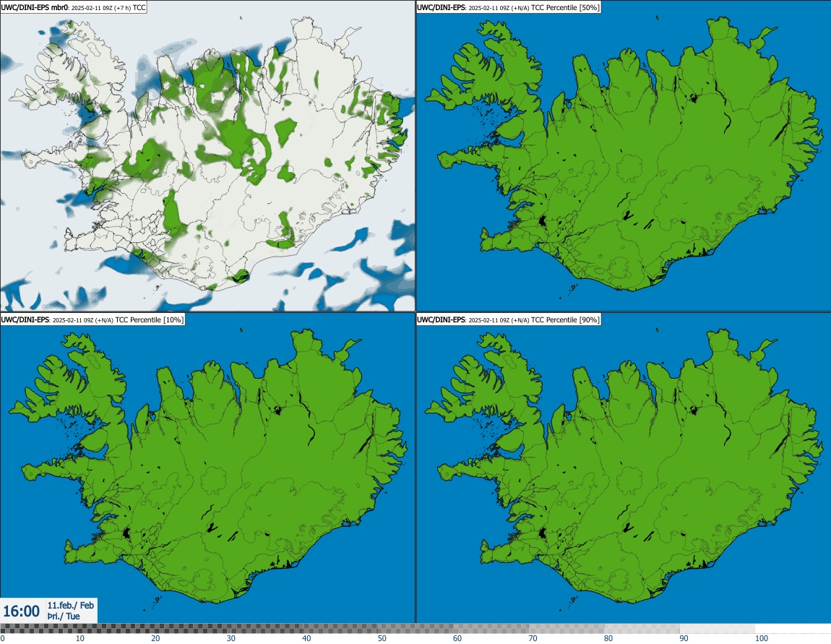Click the 70 tick on color scale
The height and width of the screenshot is (644, 831).
pos(533,639)
